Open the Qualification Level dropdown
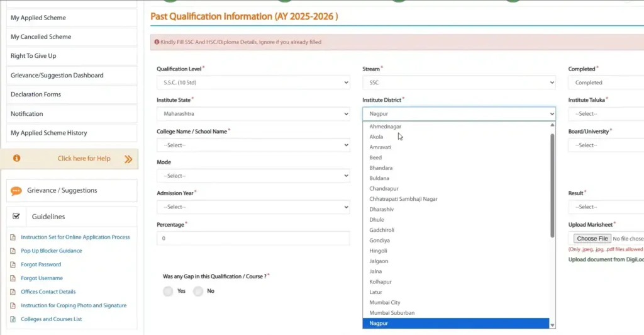This screenshot has width=644, height=335. point(253,82)
